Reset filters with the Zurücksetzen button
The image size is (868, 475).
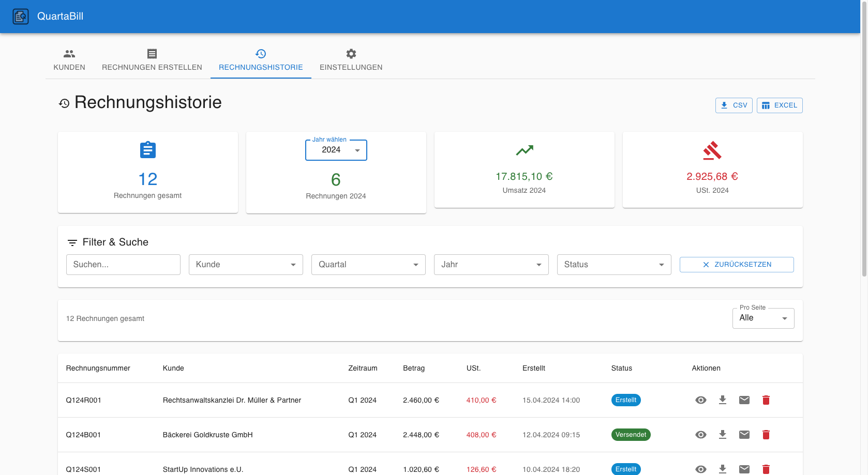(x=737, y=264)
